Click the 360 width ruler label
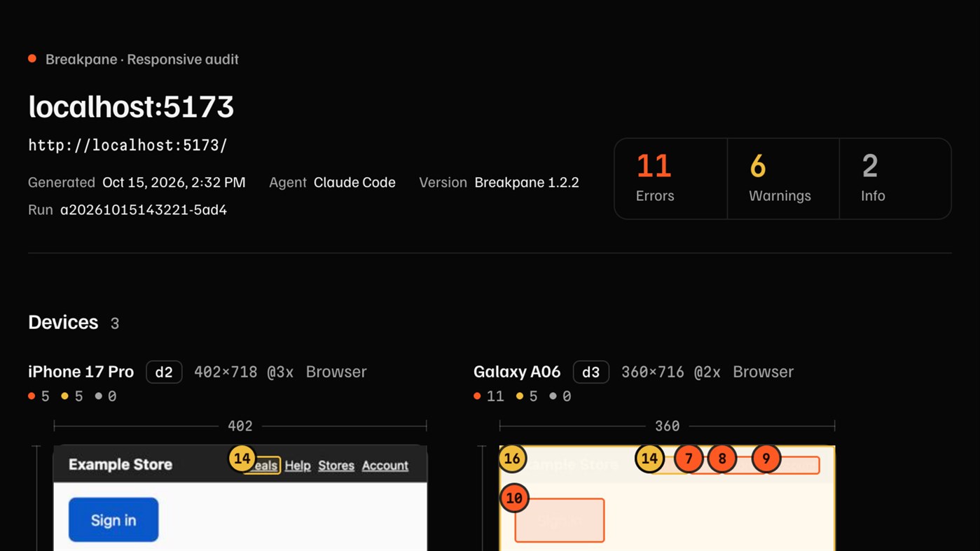 coord(667,426)
